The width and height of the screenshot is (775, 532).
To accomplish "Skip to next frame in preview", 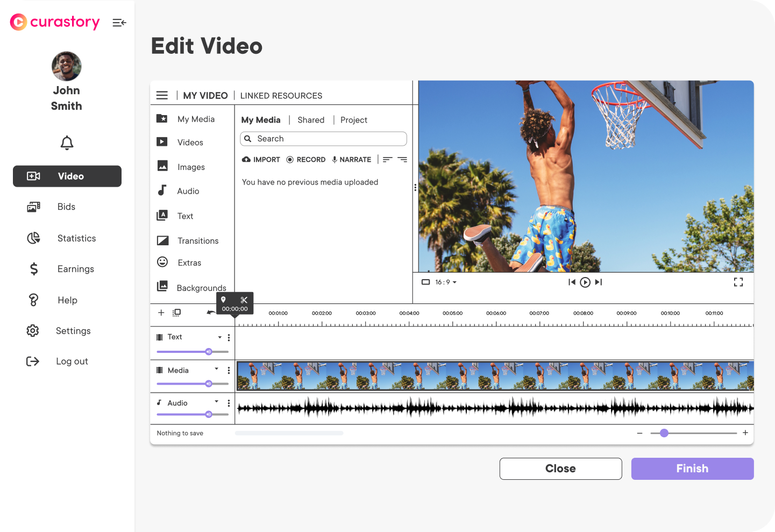I will click(599, 282).
